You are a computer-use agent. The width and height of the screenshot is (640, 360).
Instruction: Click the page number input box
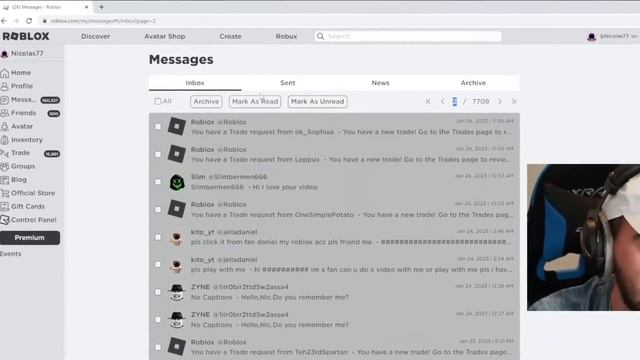pyautogui.click(x=454, y=101)
